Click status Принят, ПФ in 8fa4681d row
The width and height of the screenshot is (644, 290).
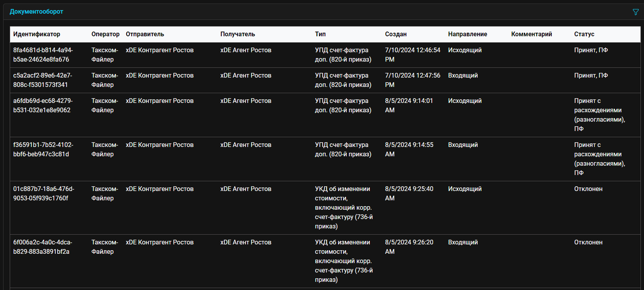click(591, 50)
